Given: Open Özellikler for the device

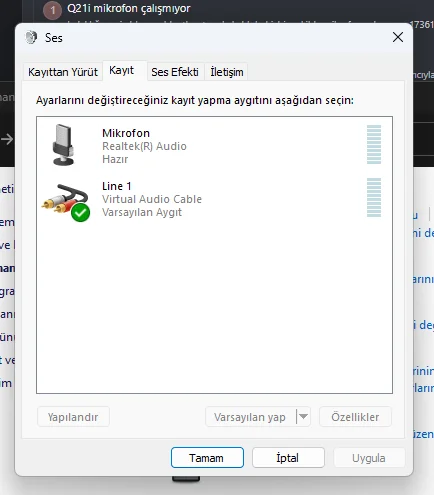Looking at the screenshot, I should [355, 417].
